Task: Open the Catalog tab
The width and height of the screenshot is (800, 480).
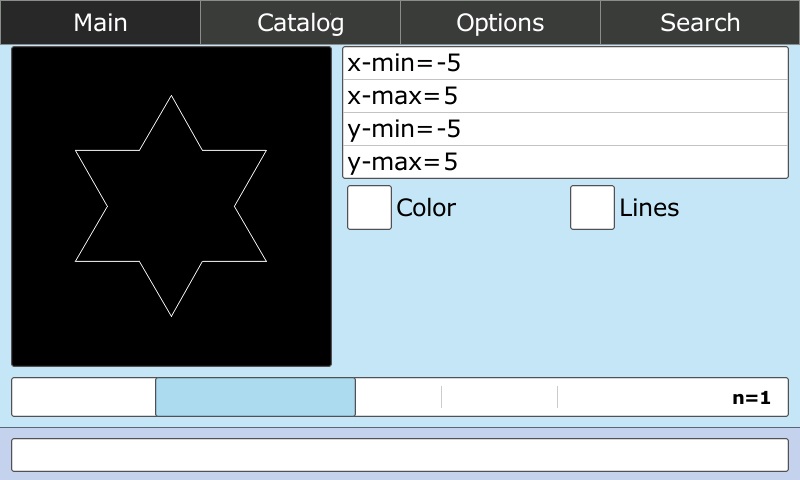Action: point(300,22)
